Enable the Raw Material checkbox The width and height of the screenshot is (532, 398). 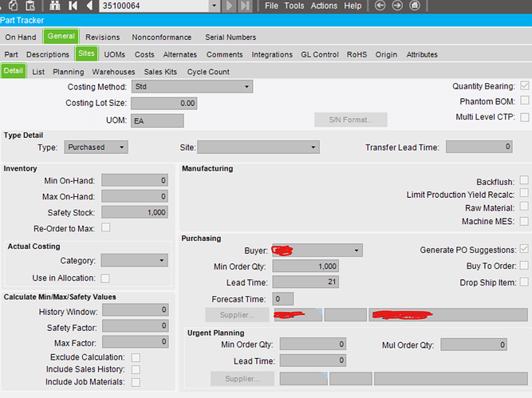pyautogui.click(x=524, y=207)
